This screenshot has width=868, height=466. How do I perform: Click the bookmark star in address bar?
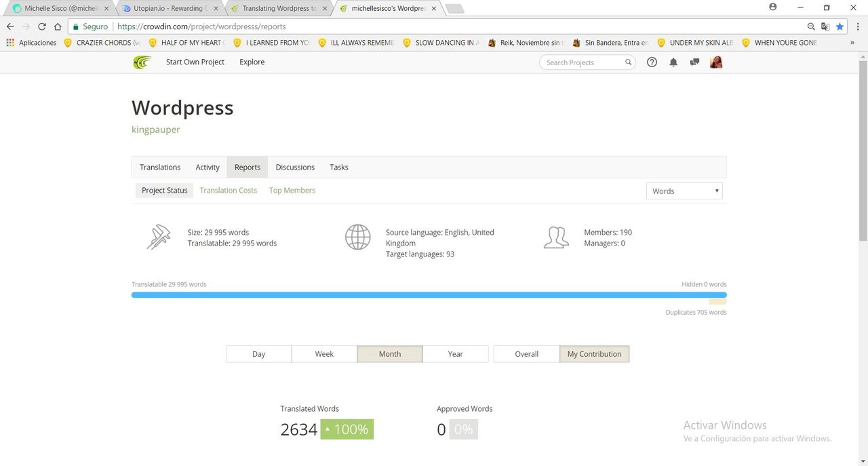point(840,26)
